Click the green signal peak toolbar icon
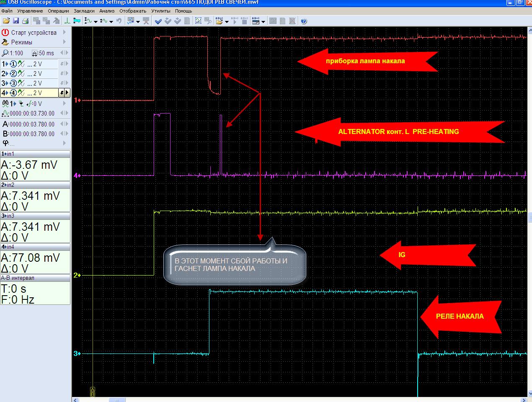Image resolution: width=532 pixels, height=402 pixels. (x=67, y=21)
